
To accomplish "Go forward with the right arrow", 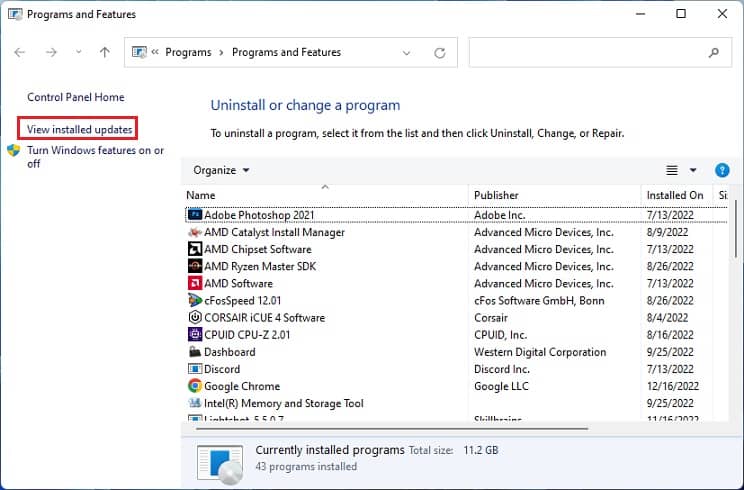I will [x=51, y=53].
